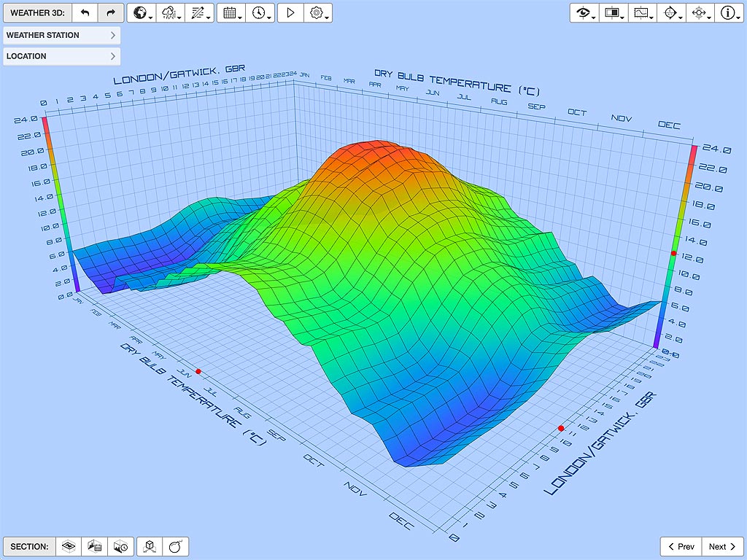Click the "24.0" value on the right scale
Viewport: 747px width, 560px height.
pos(716,149)
